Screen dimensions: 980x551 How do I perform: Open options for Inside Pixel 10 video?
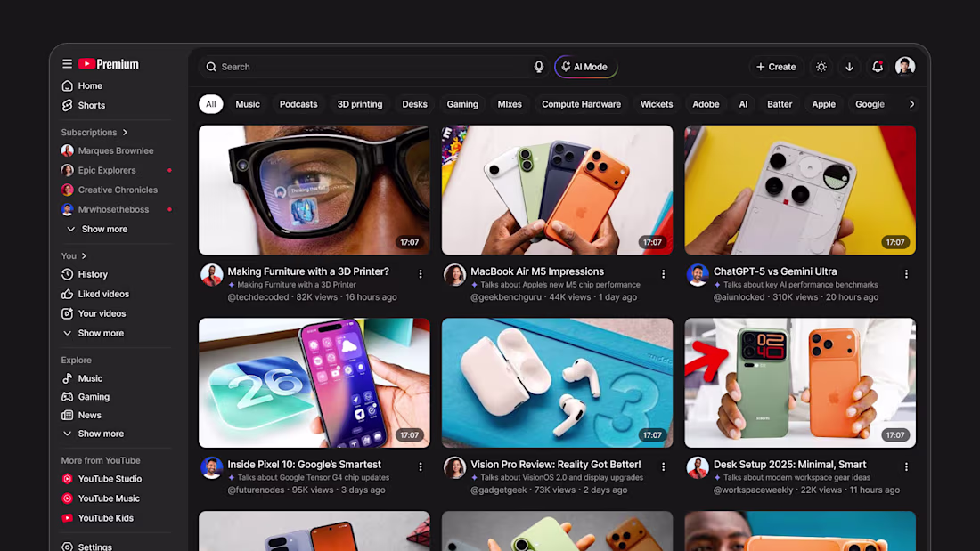pyautogui.click(x=421, y=466)
